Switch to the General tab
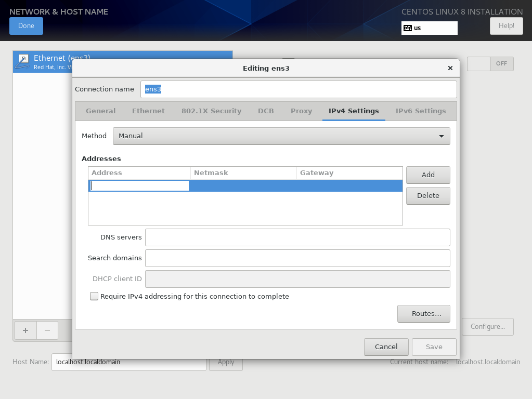The width and height of the screenshot is (532, 399). [x=100, y=111]
